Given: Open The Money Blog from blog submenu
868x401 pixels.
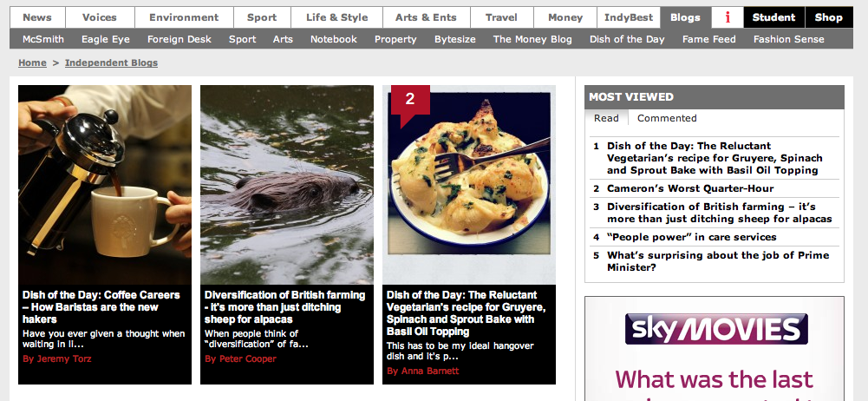Looking at the screenshot, I should tap(532, 39).
